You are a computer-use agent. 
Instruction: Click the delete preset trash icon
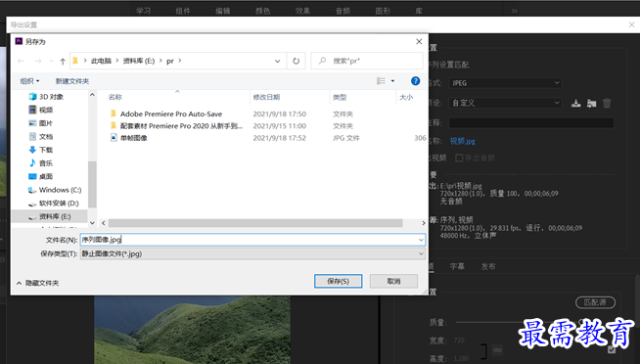[607, 104]
